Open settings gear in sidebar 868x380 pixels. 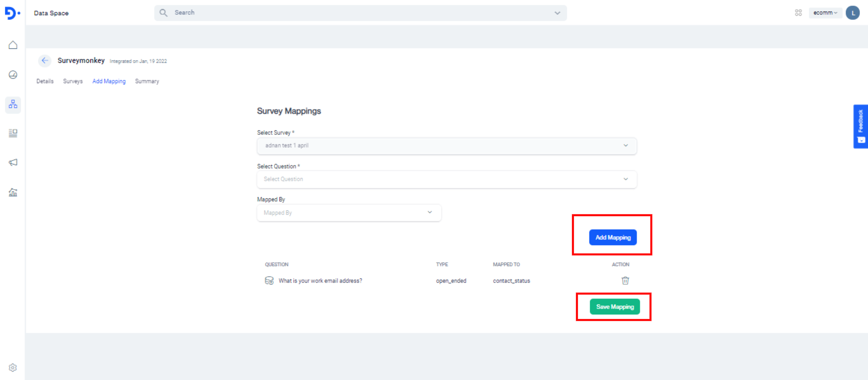(x=13, y=368)
